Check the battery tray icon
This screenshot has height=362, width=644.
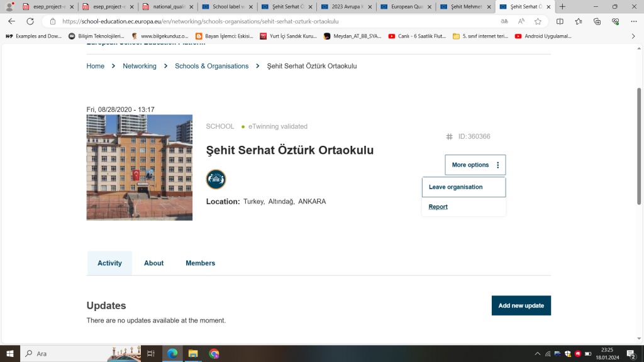[x=588, y=353]
